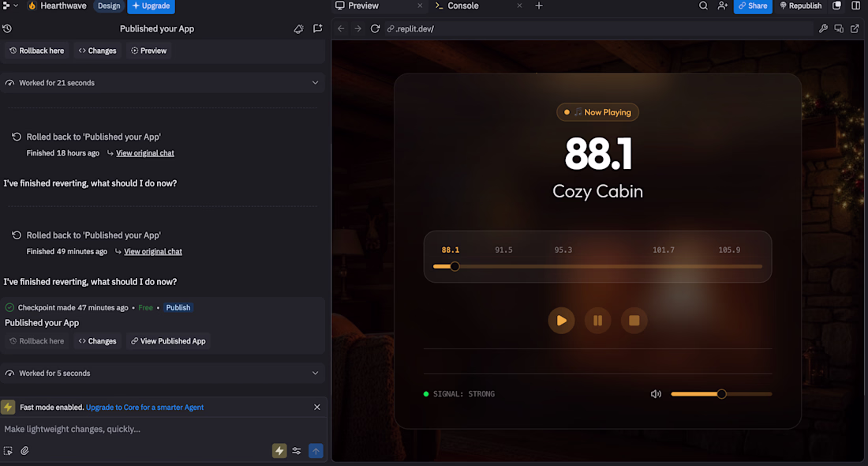The image size is (868, 466).
Task: Click the Publish badge on checkpoint
Action: coord(178,307)
